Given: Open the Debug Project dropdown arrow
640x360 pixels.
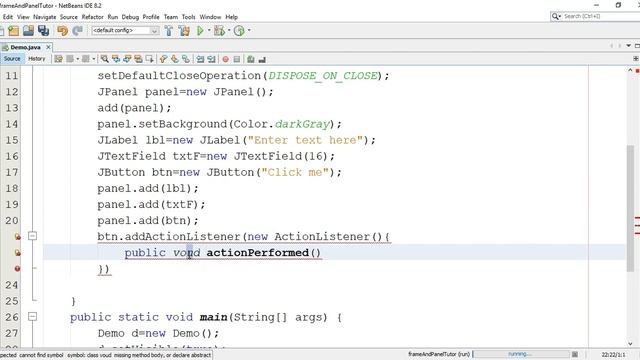Looking at the screenshot, I should point(229,31).
